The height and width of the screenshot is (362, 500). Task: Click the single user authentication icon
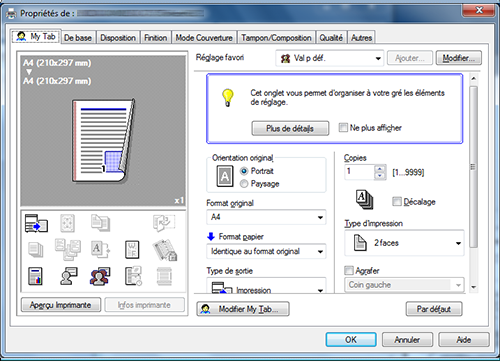[69, 276]
